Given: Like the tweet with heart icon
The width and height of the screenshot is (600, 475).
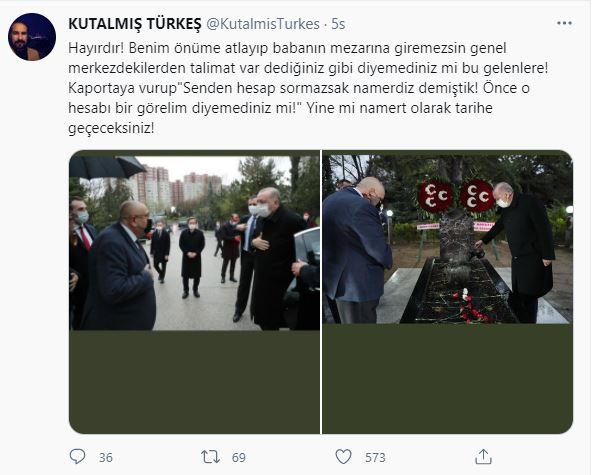Looking at the screenshot, I should point(343,457).
